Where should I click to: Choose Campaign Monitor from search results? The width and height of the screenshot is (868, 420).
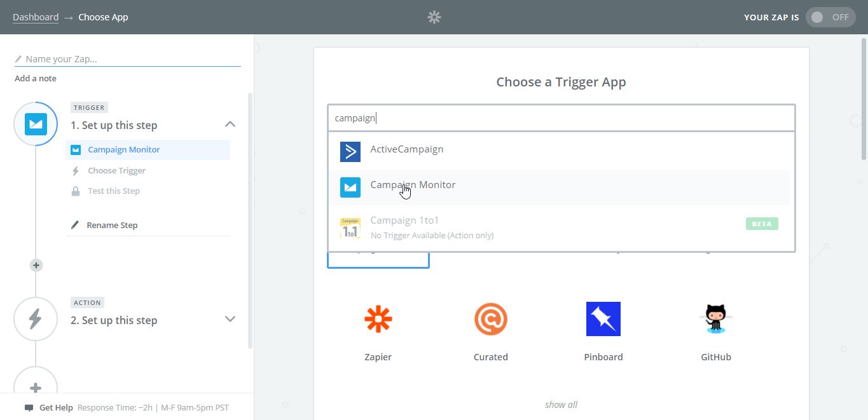(559, 187)
